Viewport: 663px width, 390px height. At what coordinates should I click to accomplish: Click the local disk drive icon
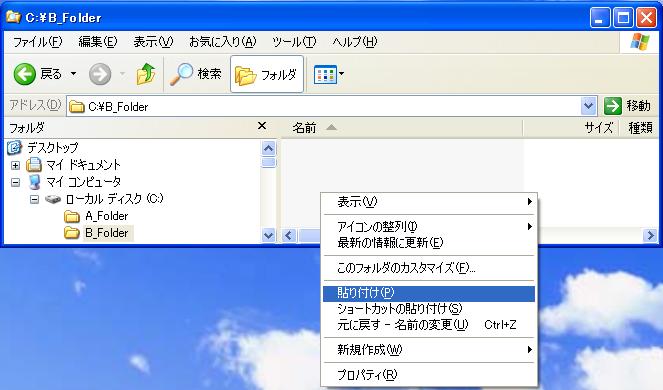53,199
